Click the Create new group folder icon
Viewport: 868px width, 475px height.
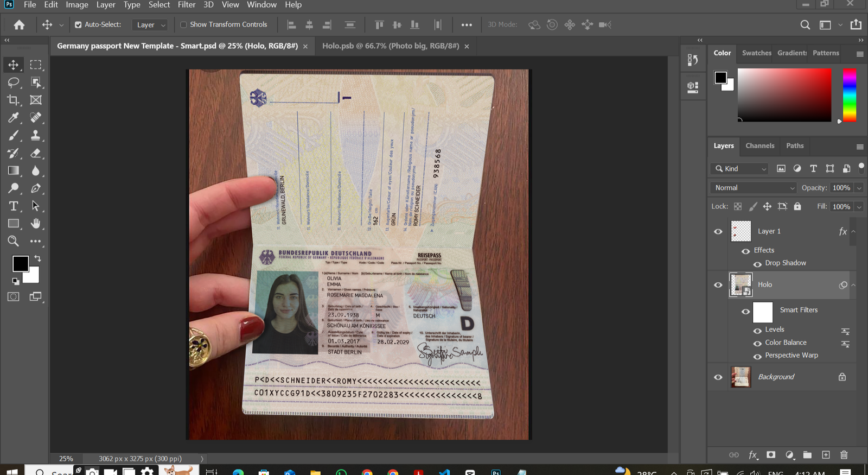(x=807, y=455)
